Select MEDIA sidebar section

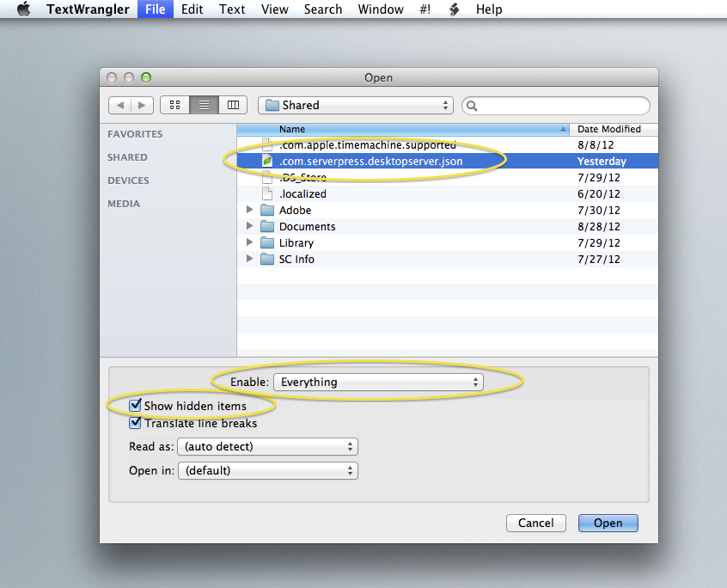click(x=124, y=204)
